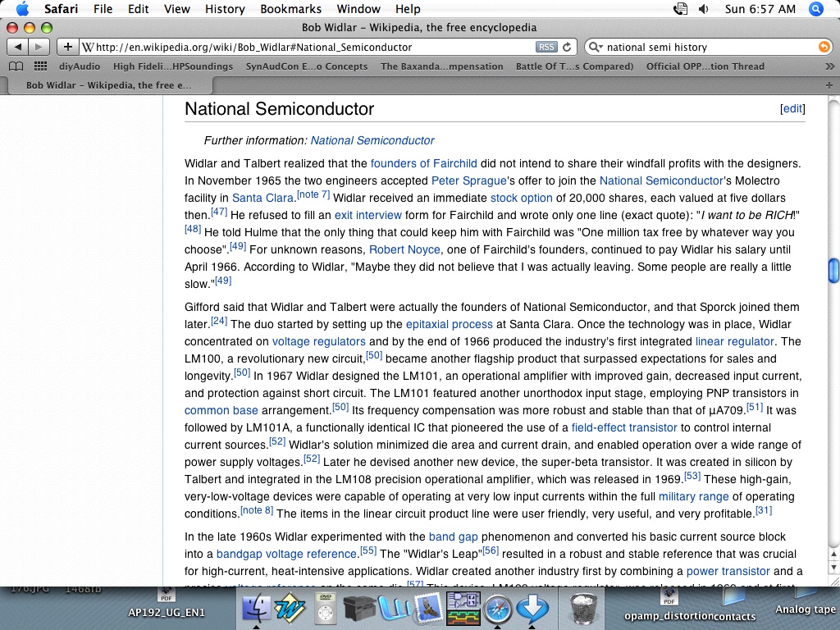Open Mail eagle stamp in Dock
This screenshot has width=840, height=630.
pyautogui.click(x=428, y=609)
